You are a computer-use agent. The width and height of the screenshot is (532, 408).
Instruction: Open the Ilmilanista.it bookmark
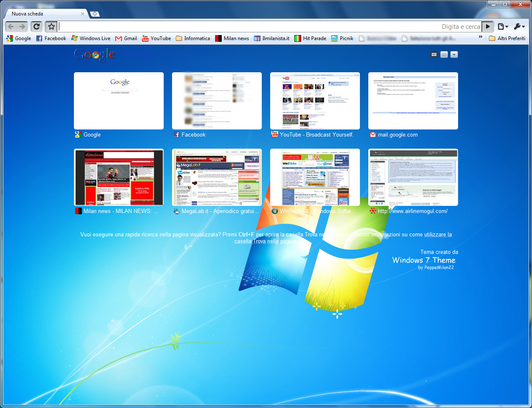[x=271, y=38]
